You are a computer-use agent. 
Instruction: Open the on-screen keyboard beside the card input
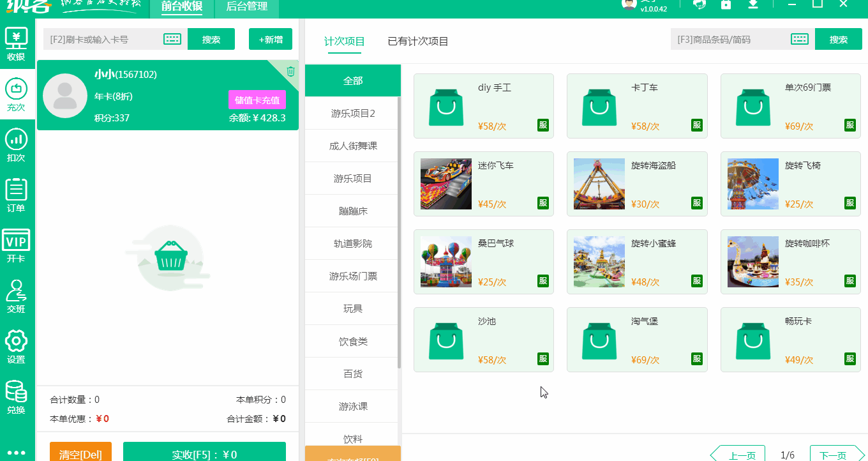pyautogui.click(x=172, y=39)
